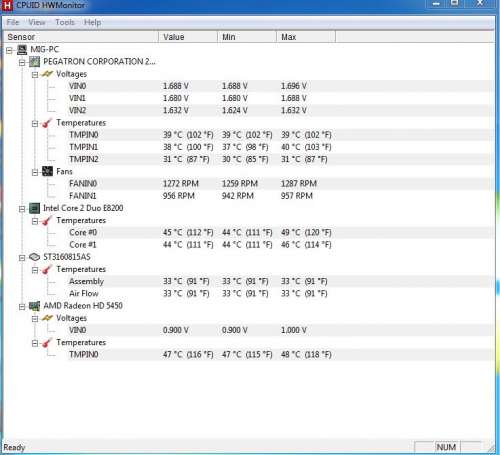
Task: Click the AMD Radeon HD 5450 card icon
Action: (34, 306)
